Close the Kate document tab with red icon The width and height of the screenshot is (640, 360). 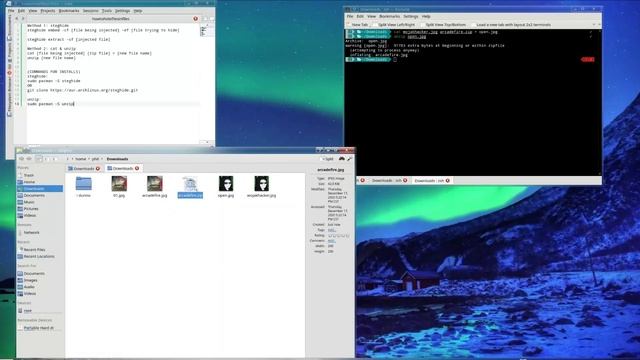[196, 18]
